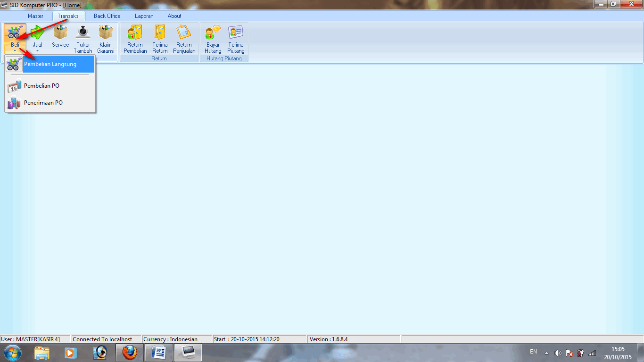Click the Return group label
The image size is (644, 362).
point(159,58)
